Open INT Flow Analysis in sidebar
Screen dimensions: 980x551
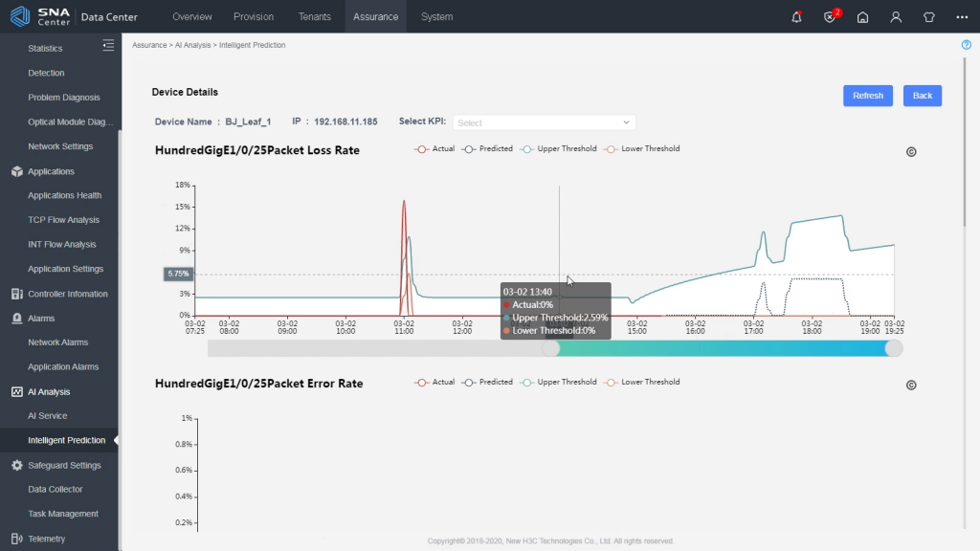click(x=60, y=244)
